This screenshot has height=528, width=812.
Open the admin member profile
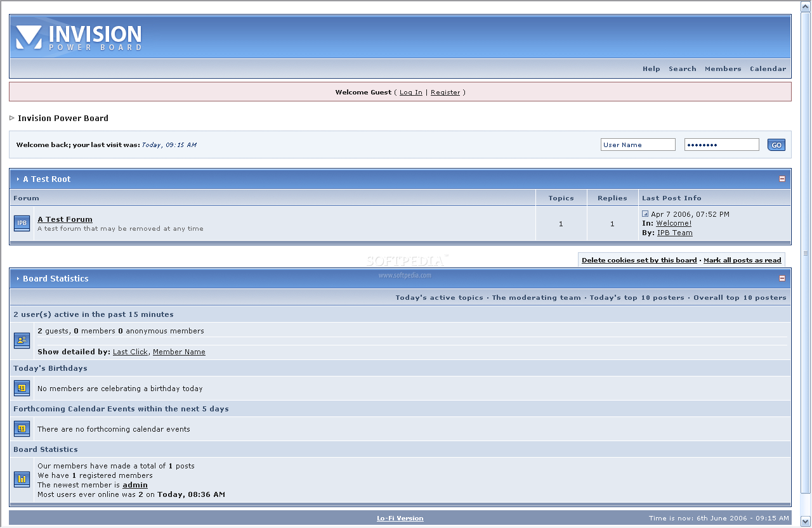point(135,485)
